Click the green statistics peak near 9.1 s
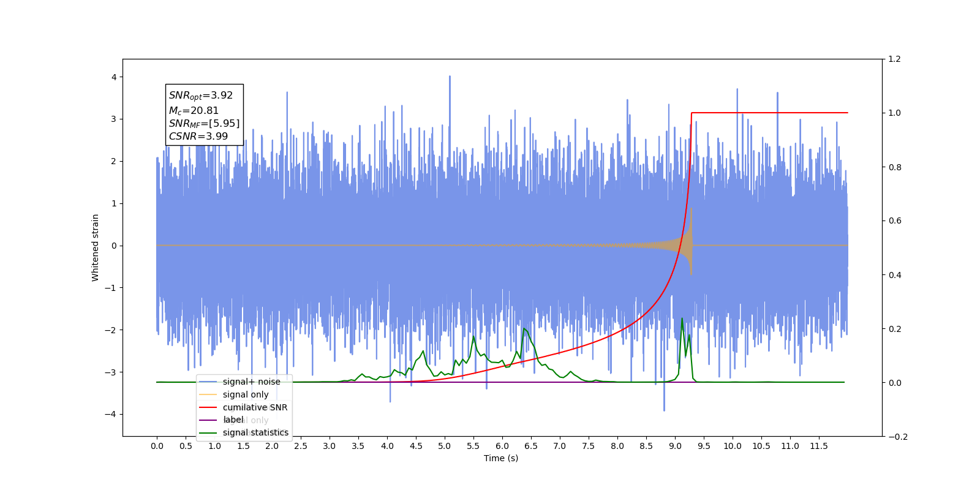Screen dimensions: 980x490 [x=682, y=318]
